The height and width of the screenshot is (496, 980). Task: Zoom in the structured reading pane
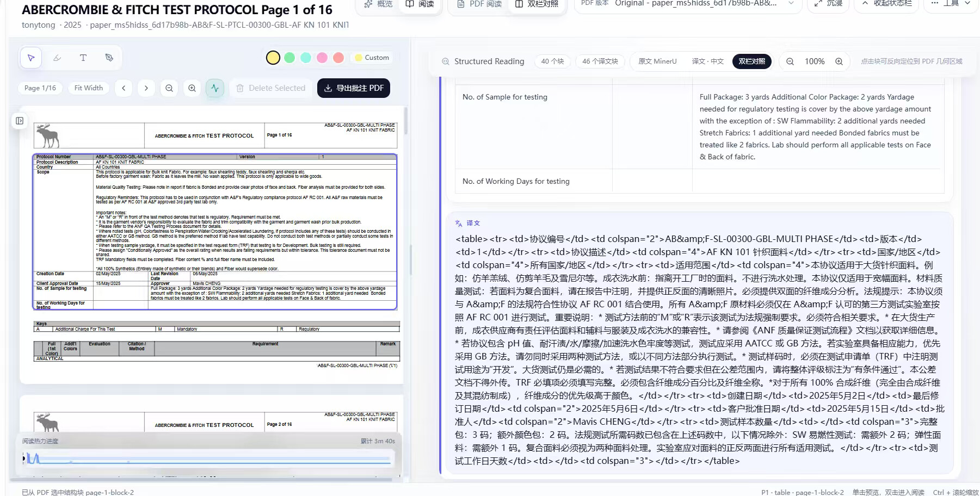(x=839, y=61)
